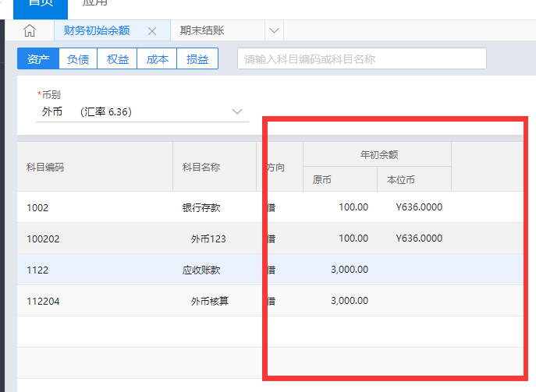Switch to the 财务初始余额 tab
The height and width of the screenshot is (392, 536).
click(x=97, y=30)
